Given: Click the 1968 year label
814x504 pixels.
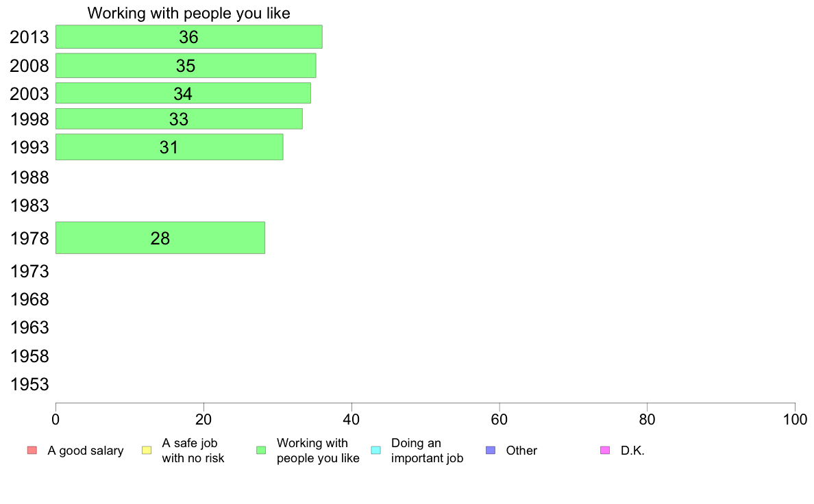Looking at the screenshot, I should tap(29, 299).
